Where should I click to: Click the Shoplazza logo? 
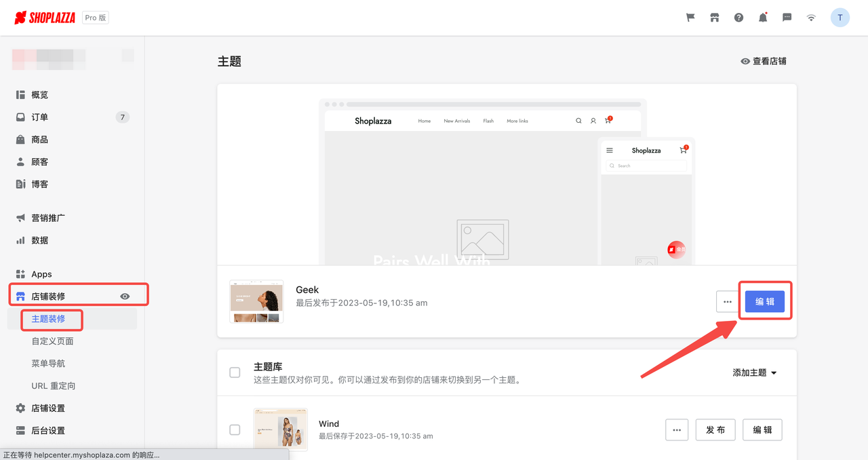click(45, 18)
